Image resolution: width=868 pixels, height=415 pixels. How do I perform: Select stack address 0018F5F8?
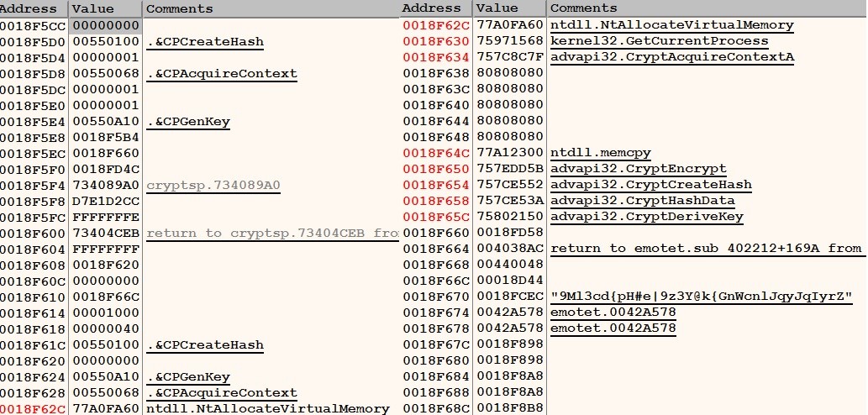tap(33, 201)
